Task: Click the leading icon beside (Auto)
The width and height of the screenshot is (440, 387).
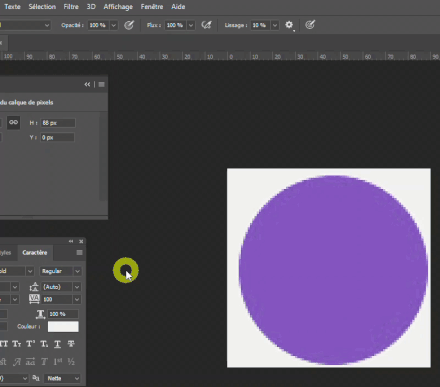Action: click(34, 287)
